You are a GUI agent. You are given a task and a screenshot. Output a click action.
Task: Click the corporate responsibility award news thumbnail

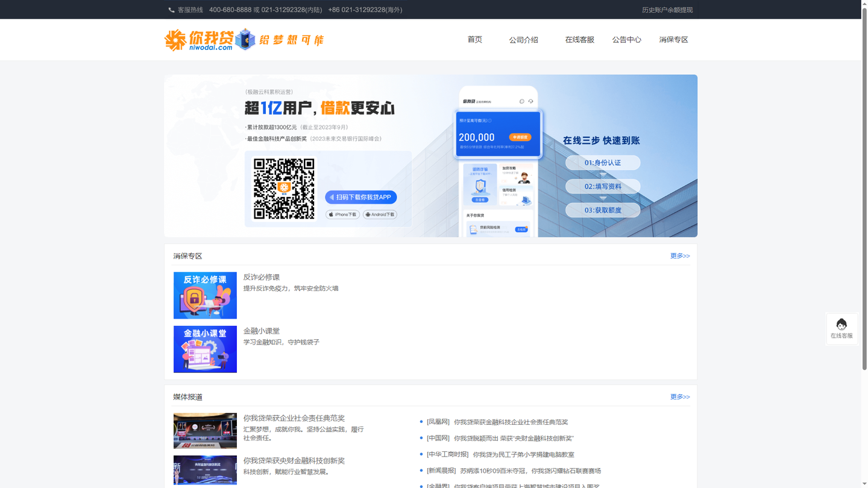point(205,431)
